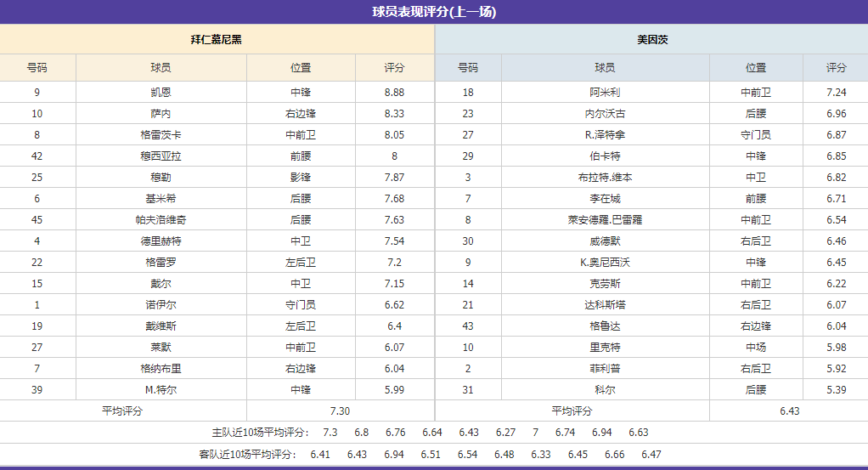Click player name K.奥尼西沃
The image size is (868, 470).
pyautogui.click(x=605, y=262)
